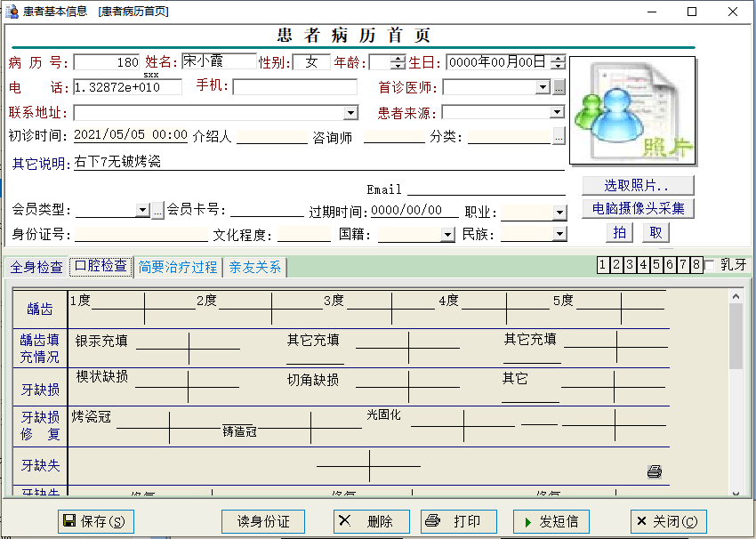Click page number 2 button
756x539 pixels.
pyautogui.click(x=616, y=264)
